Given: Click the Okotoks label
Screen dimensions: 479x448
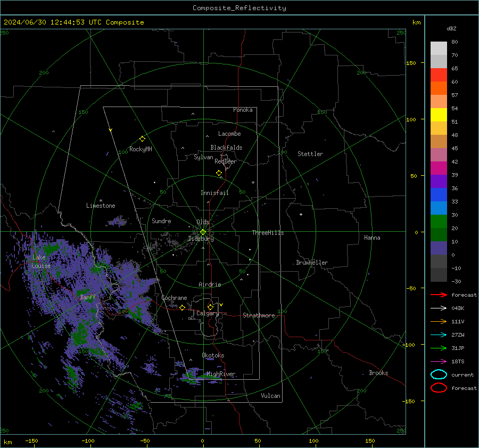Looking at the screenshot, I should [213, 355].
